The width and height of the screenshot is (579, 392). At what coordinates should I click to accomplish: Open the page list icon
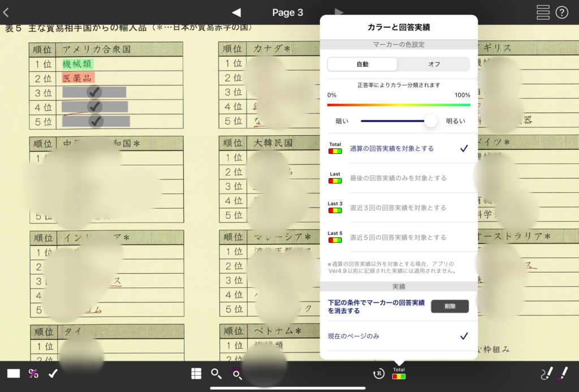pos(543,12)
